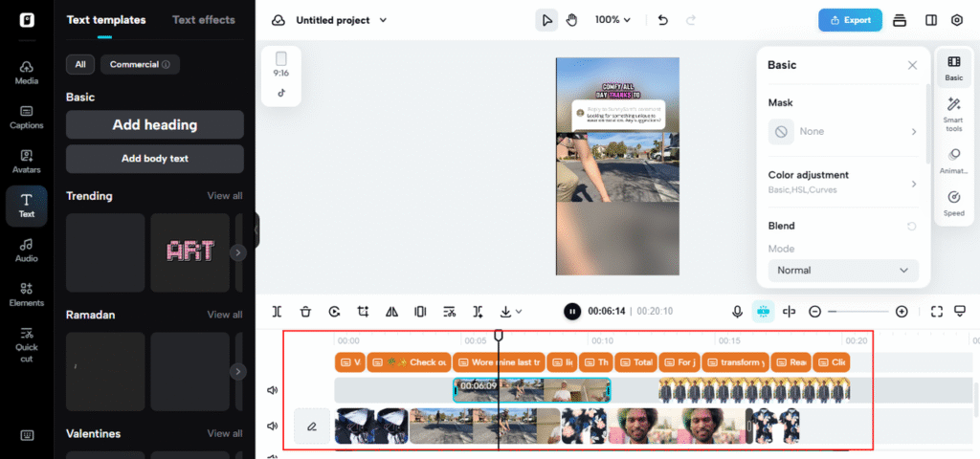Select the Hand pan tool
The width and height of the screenshot is (980, 459).
tap(572, 20)
